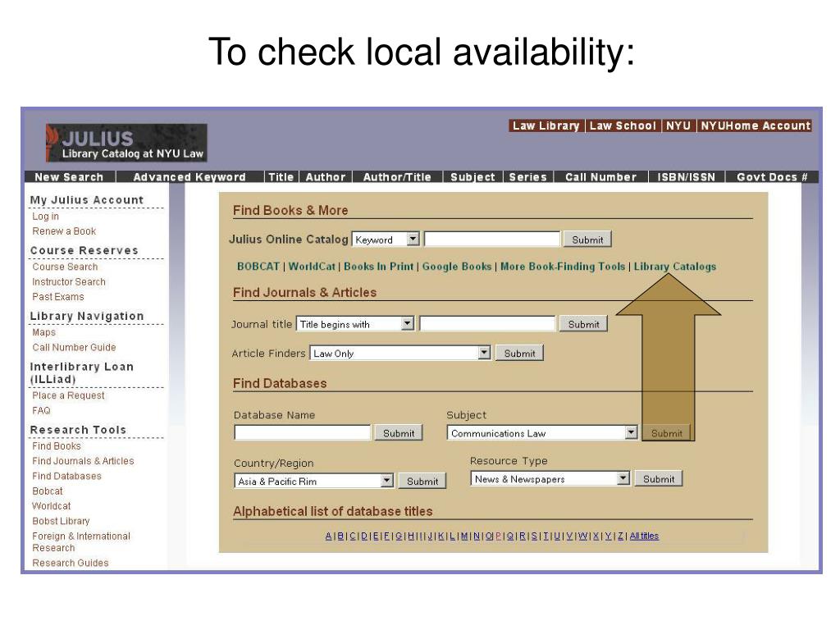This screenshot has width=840, height=630.
Task: Select the Call Number search tab
Action: (600, 177)
